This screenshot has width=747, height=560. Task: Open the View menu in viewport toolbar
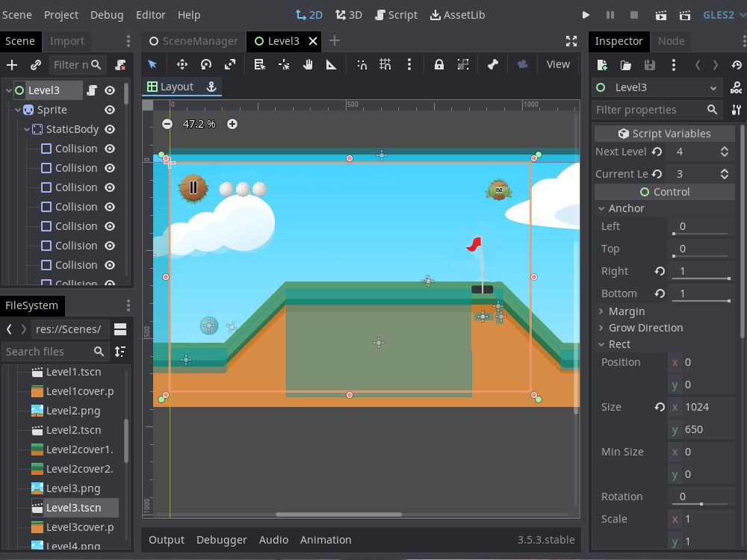(558, 64)
